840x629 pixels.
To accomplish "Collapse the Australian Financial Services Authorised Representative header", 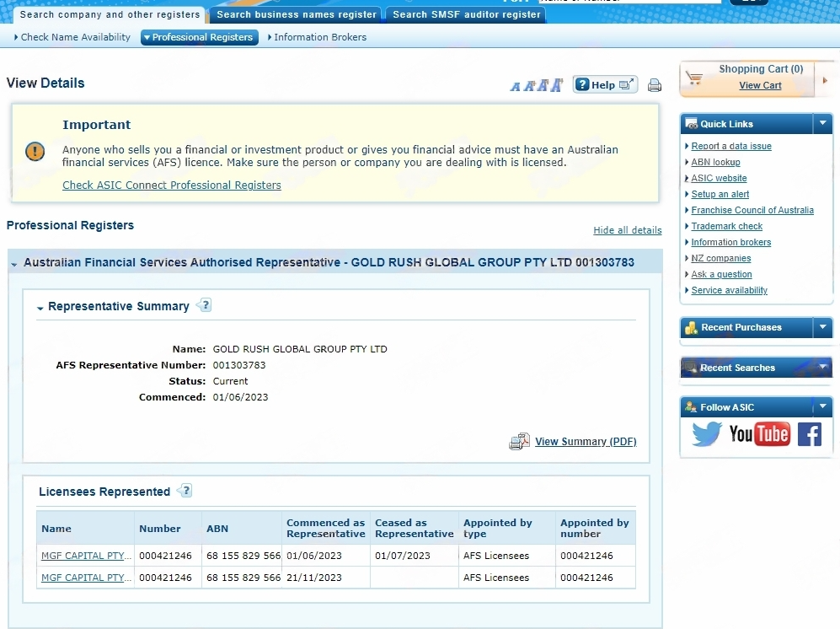I will point(14,264).
